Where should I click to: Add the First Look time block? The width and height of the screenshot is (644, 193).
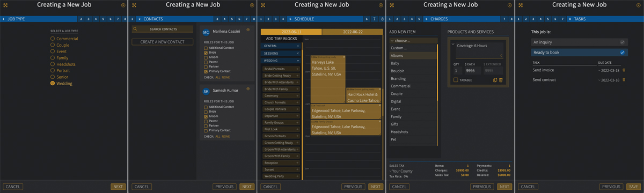(x=281, y=129)
